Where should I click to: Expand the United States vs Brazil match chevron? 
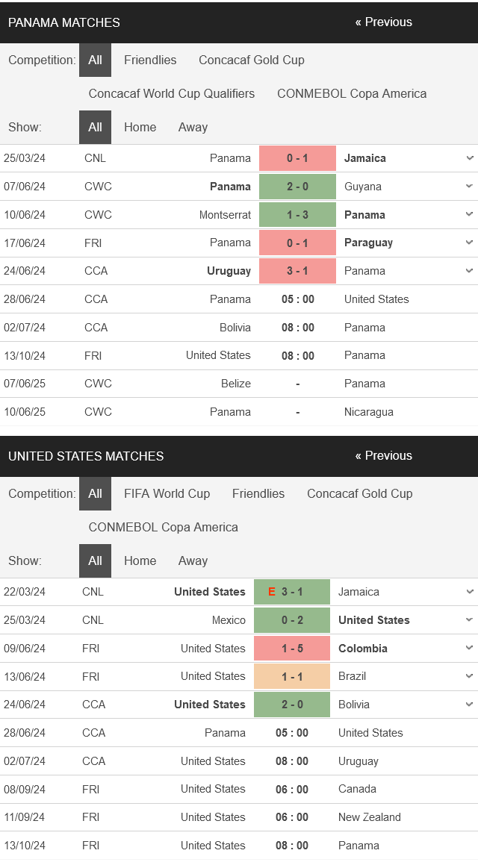(470, 676)
